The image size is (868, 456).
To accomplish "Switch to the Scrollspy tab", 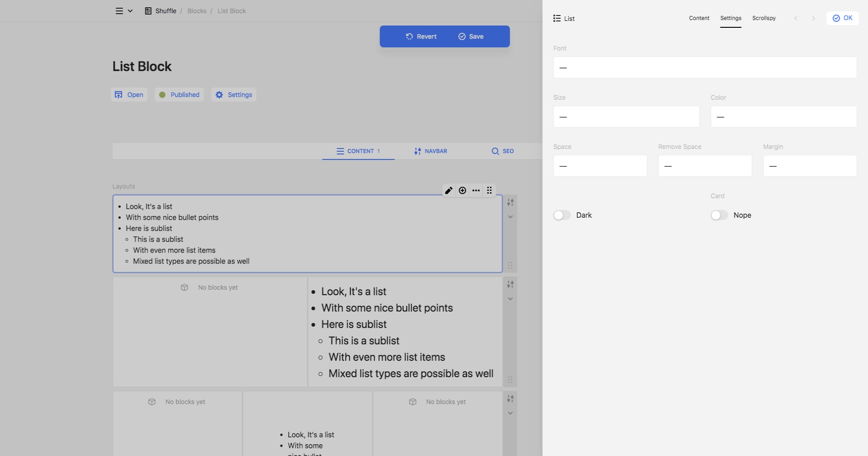I will 764,18.
